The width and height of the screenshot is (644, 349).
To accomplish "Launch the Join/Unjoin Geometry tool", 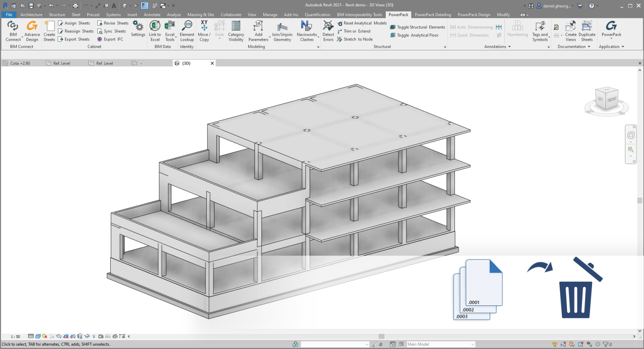I will (282, 31).
